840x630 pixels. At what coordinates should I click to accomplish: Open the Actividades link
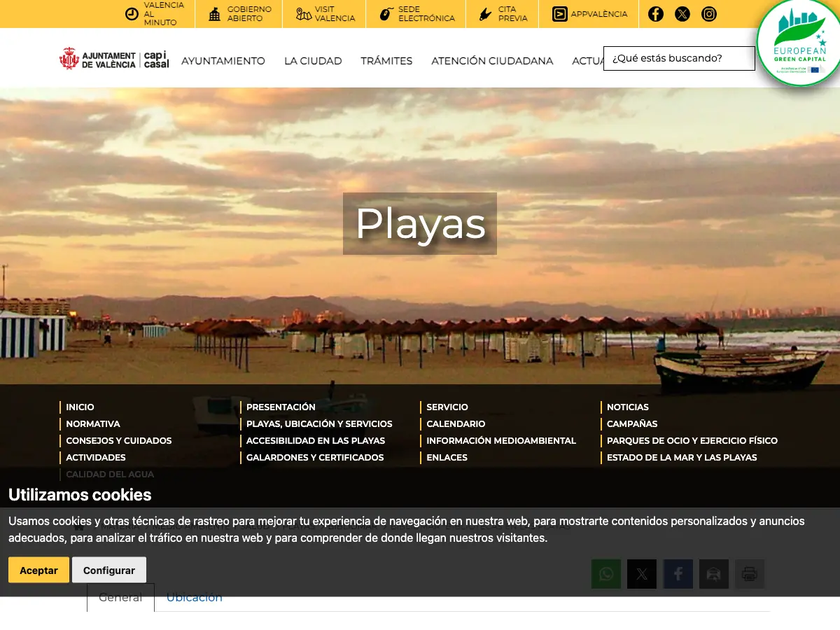point(96,457)
